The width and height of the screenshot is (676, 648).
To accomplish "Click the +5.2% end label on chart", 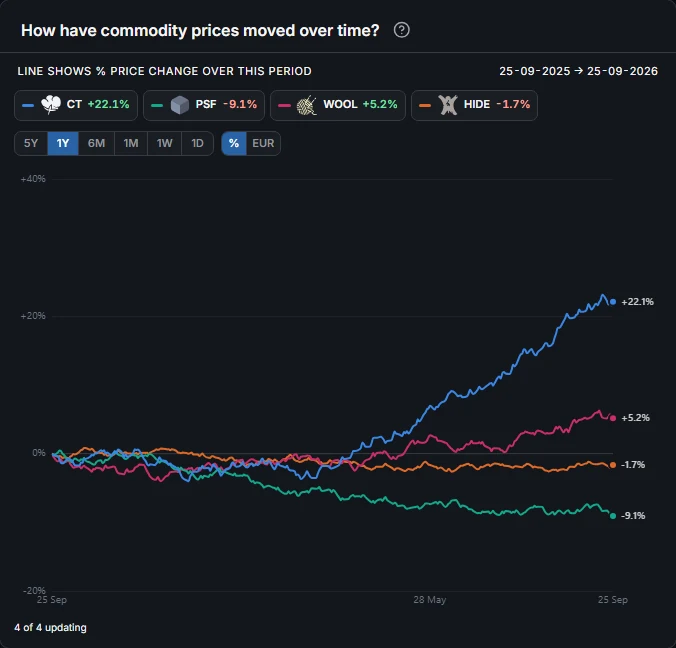I will [x=635, y=418].
